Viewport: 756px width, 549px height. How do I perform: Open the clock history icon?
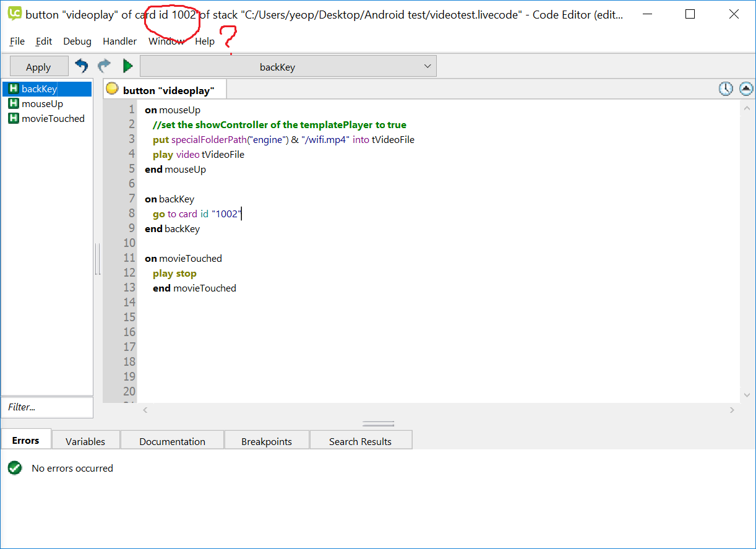pos(725,89)
